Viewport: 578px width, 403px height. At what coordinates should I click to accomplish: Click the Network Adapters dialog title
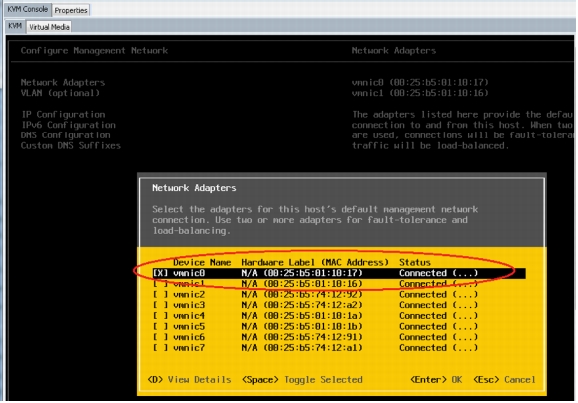pyautogui.click(x=194, y=188)
